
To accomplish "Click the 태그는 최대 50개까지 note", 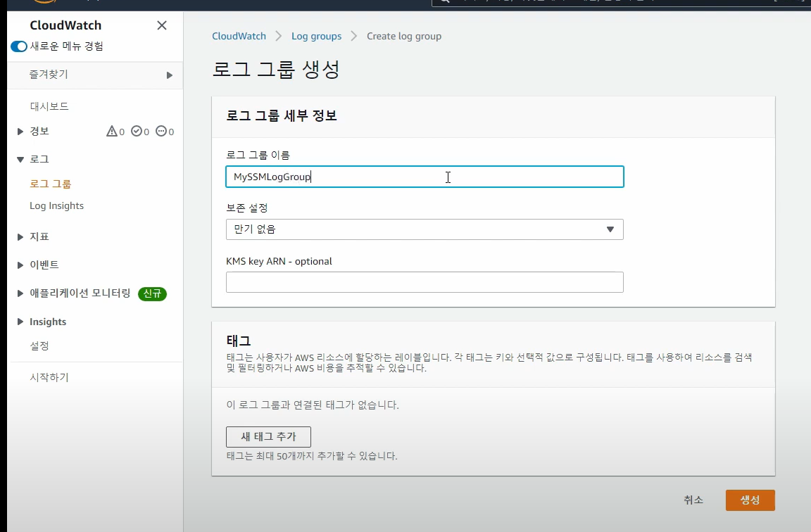I will [x=312, y=456].
